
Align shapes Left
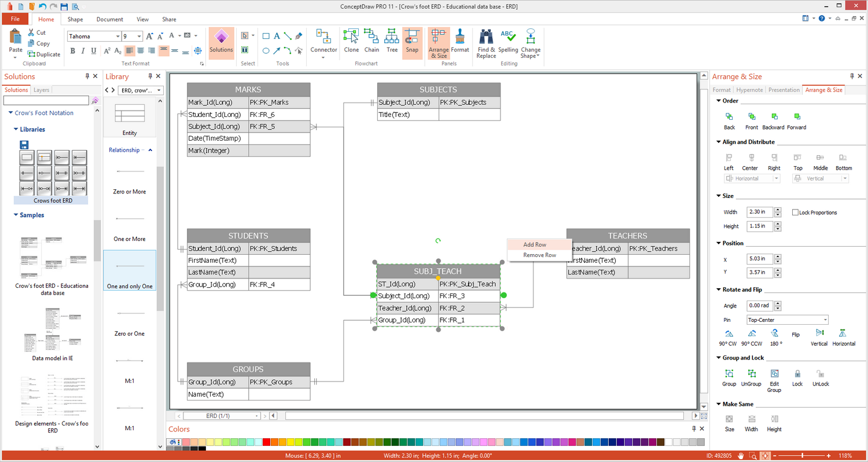729,162
